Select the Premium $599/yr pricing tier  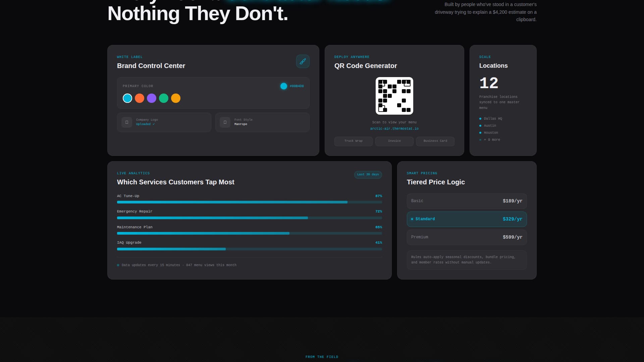click(467, 237)
